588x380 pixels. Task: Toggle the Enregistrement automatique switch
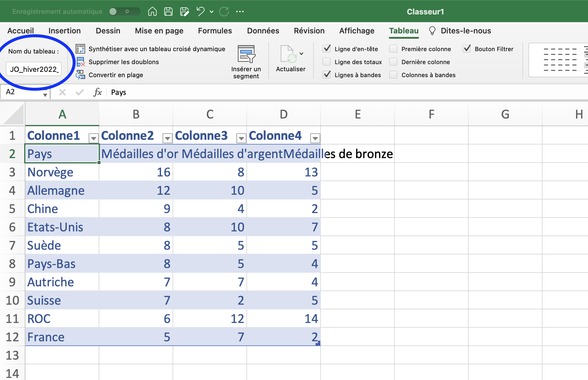(x=124, y=12)
